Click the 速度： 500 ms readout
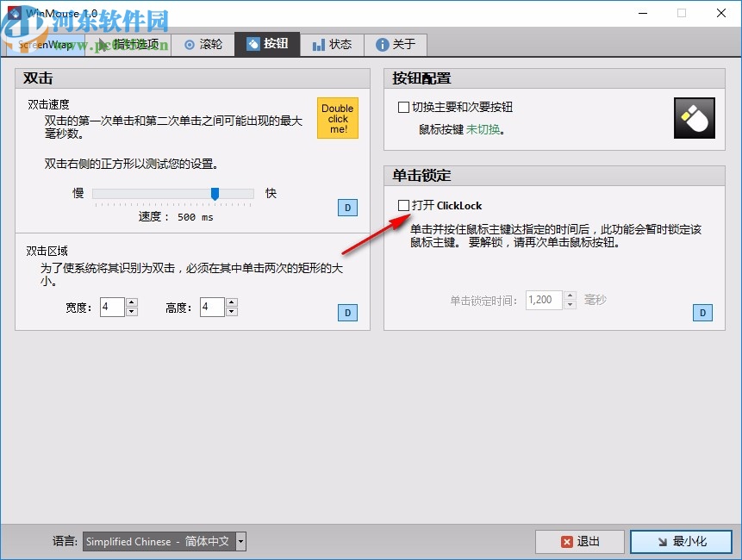The image size is (742, 560). coord(176,217)
